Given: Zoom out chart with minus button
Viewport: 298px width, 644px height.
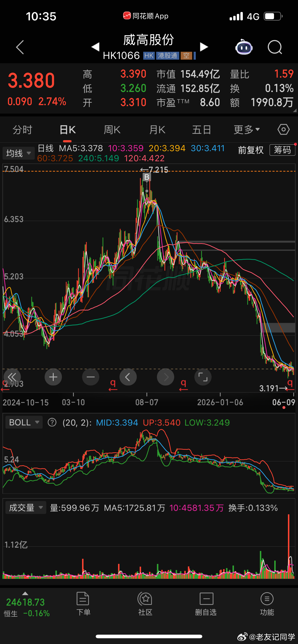Looking at the screenshot, I should tap(91, 377).
